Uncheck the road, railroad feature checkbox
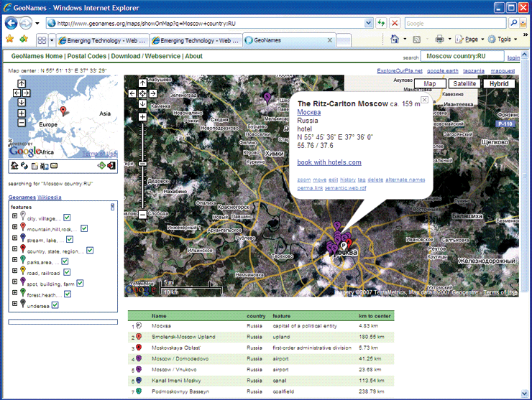This screenshot has width=532, height=400. (67, 272)
